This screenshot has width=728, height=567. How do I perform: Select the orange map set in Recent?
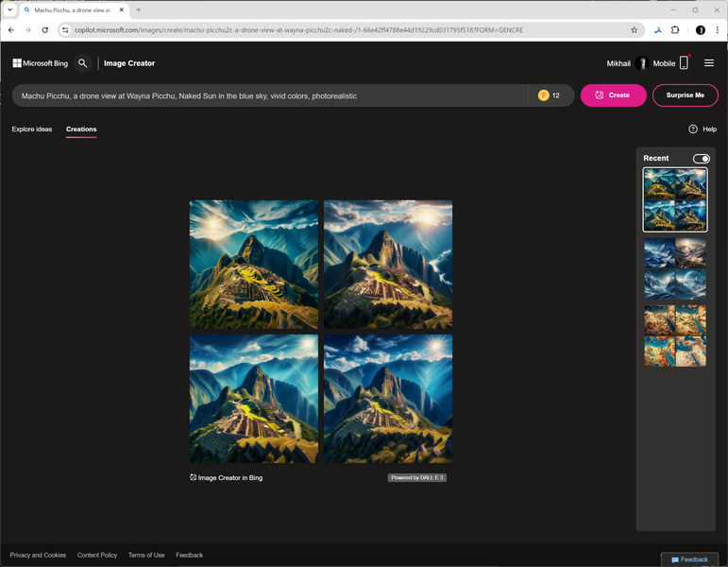(675, 335)
